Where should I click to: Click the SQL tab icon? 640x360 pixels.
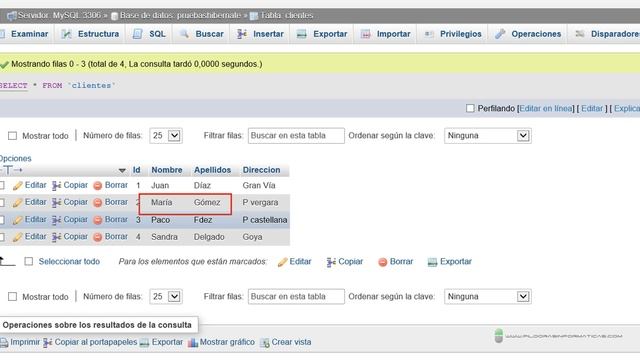[x=138, y=34]
